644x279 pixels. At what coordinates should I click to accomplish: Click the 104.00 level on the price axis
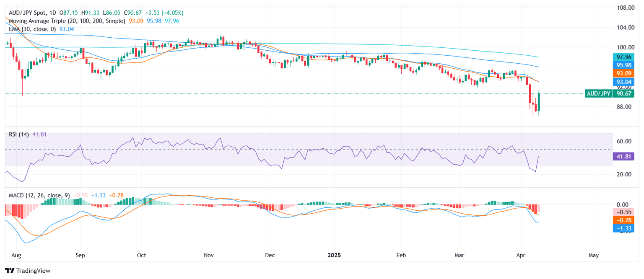click(625, 27)
